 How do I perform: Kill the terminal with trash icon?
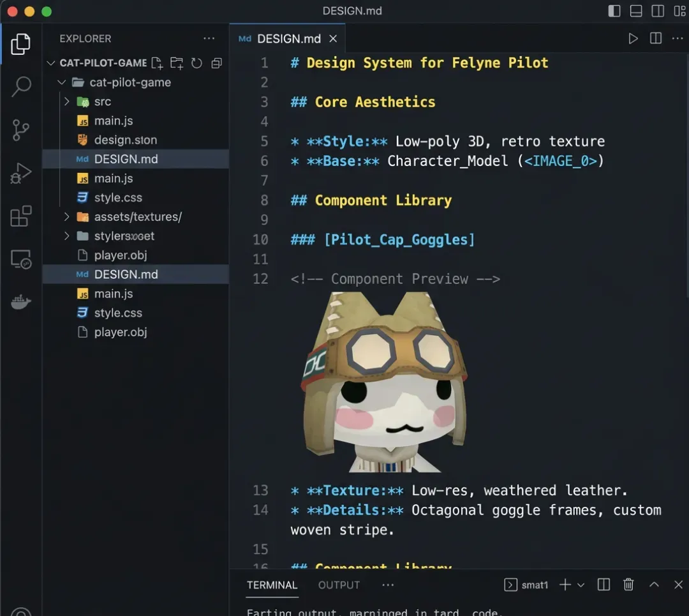(628, 585)
